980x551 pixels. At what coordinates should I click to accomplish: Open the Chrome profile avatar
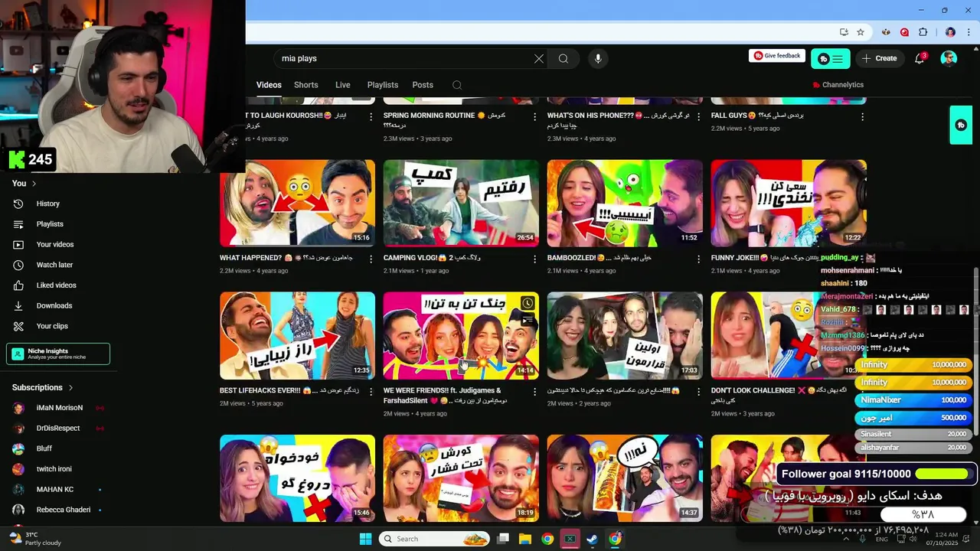pyautogui.click(x=950, y=32)
